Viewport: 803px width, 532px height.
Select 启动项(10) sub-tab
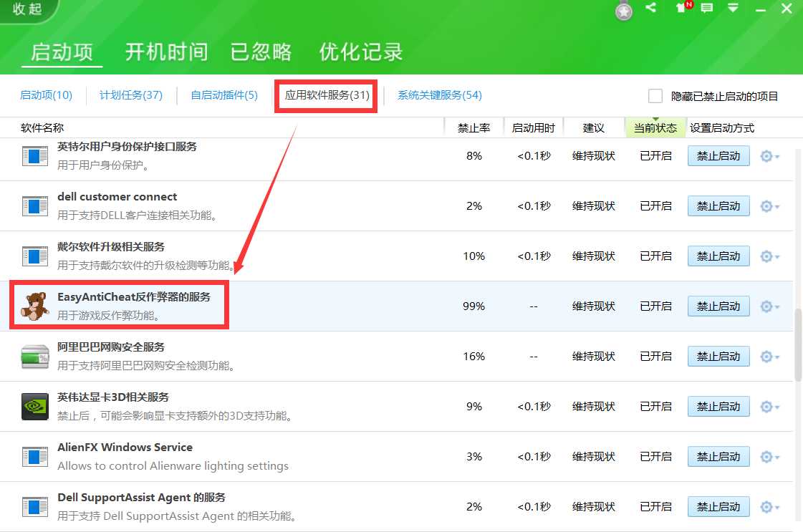tap(46, 95)
